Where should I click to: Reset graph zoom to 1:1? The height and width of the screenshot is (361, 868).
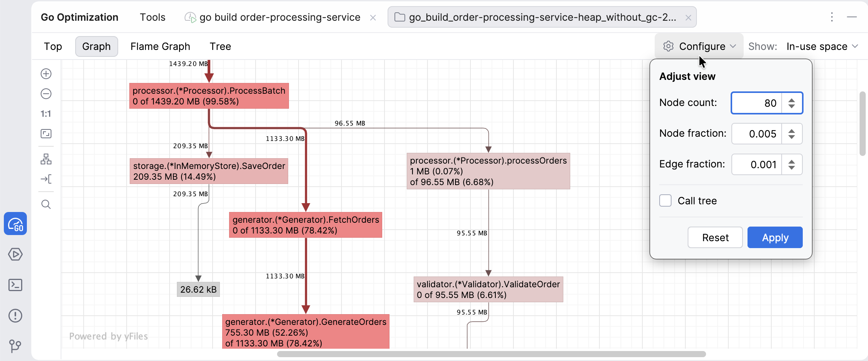[46, 114]
